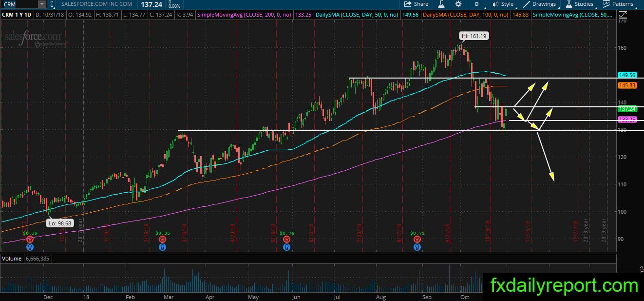Click the volume value 6,666,385

(x=37, y=259)
